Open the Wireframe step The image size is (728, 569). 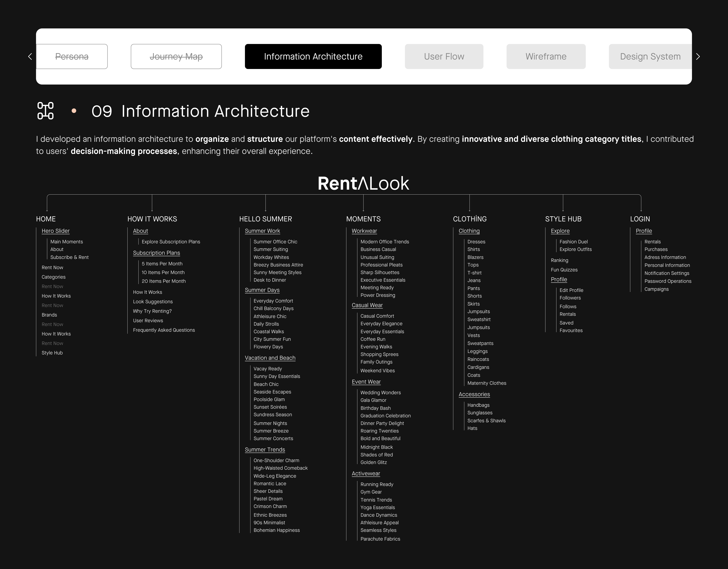(546, 56)
